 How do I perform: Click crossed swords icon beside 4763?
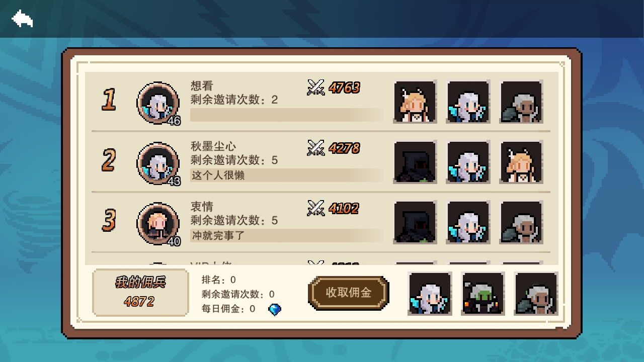[316, 87]
